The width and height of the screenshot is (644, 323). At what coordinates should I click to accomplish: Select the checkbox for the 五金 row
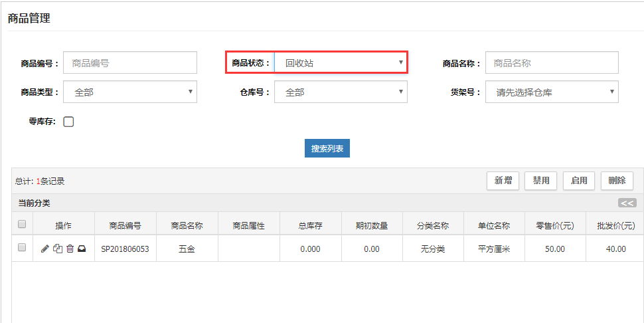pos(22,248)
